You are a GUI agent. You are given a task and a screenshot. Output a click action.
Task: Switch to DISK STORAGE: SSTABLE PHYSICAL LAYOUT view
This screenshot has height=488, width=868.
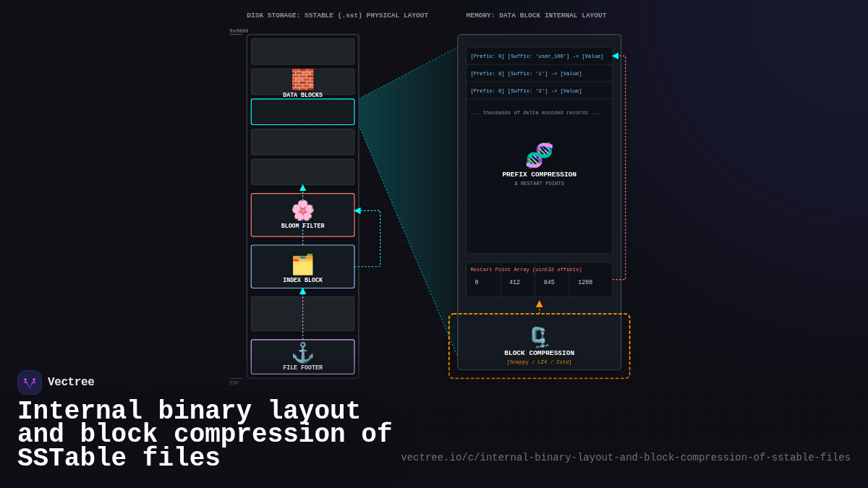[x=338, y=14]
